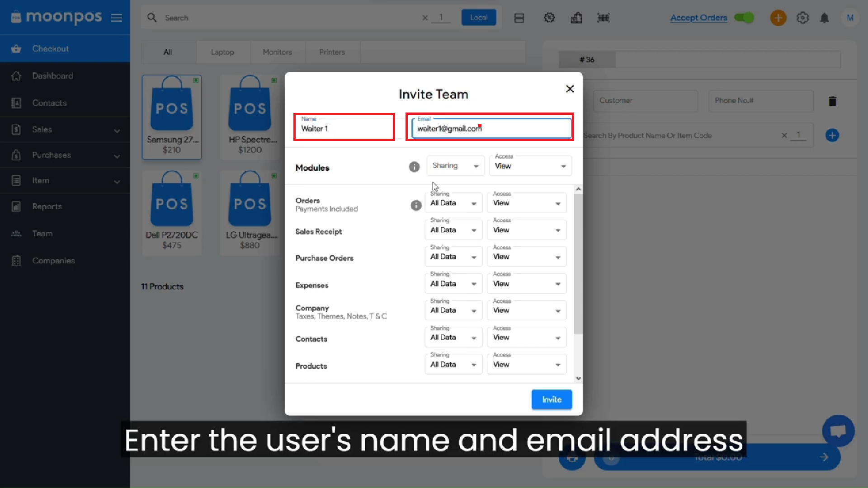This screenshot has width=868, height=488.
Task: Close the Invite Team dialog
Action: tap(570, 89)
